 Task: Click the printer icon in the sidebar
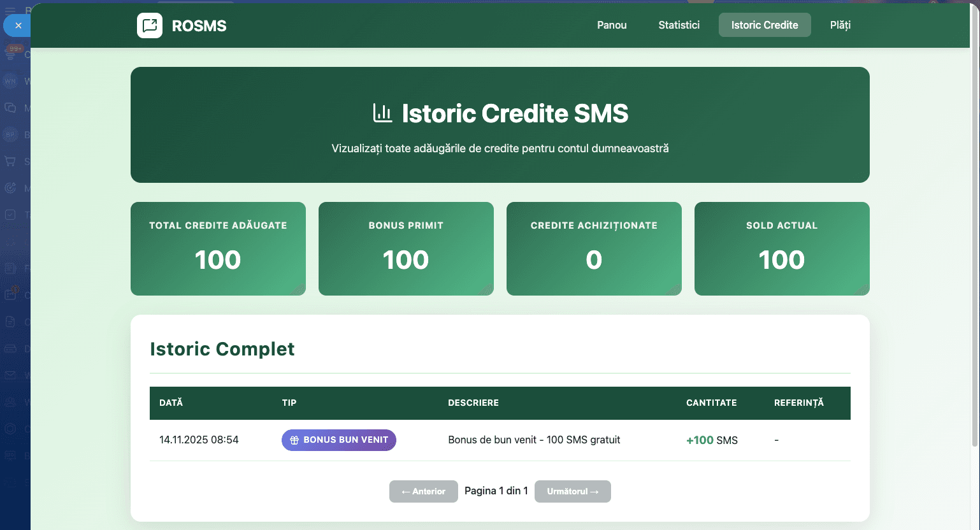tap(9, 348)
